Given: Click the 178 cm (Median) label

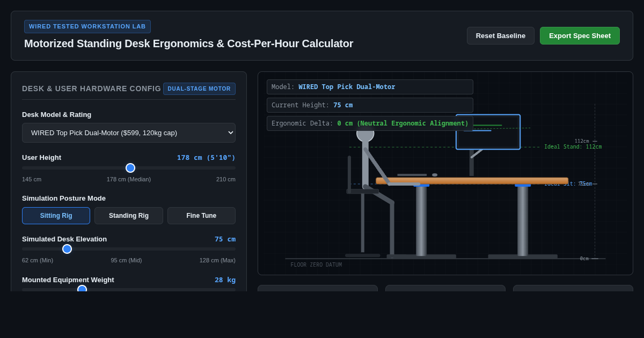Looking at the screenshot, I should [129, 179].
